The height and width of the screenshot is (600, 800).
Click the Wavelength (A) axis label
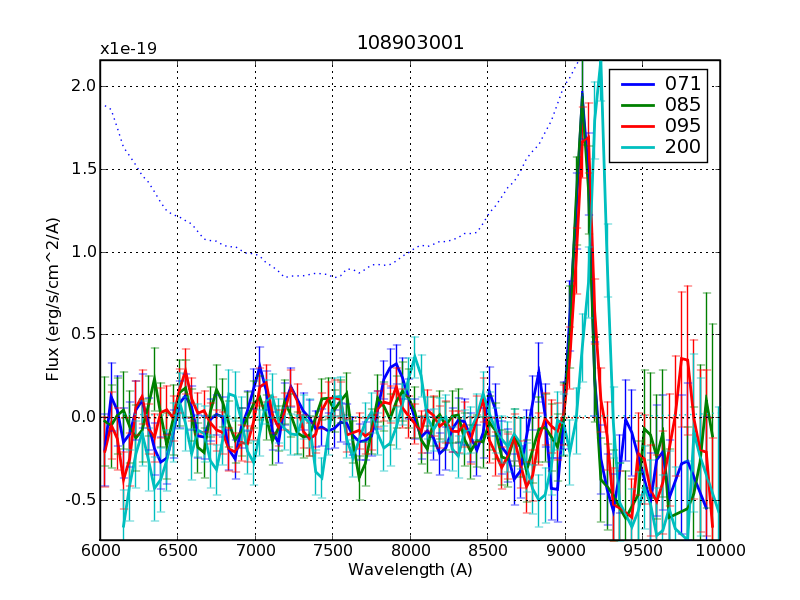[410, 570]
